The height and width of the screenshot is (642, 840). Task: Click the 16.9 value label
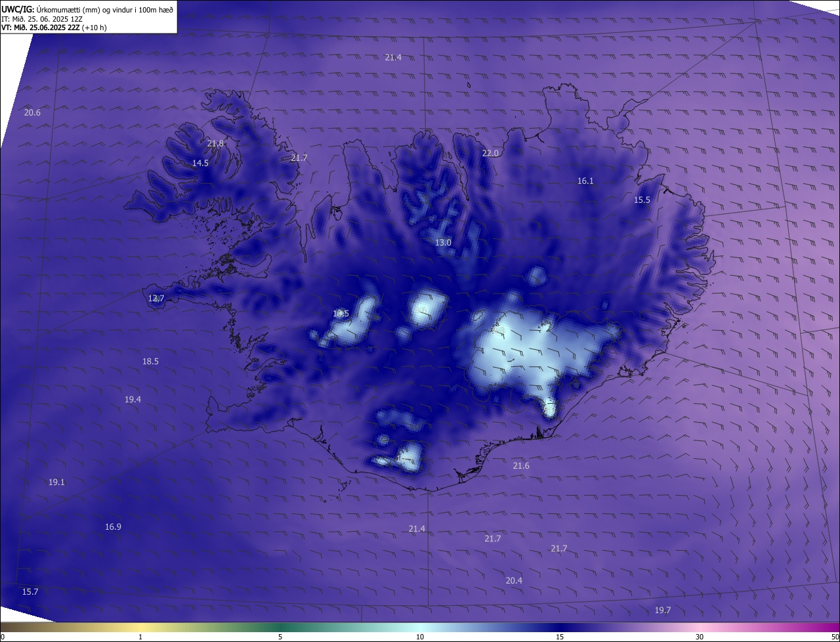click(x=113, y=527)
